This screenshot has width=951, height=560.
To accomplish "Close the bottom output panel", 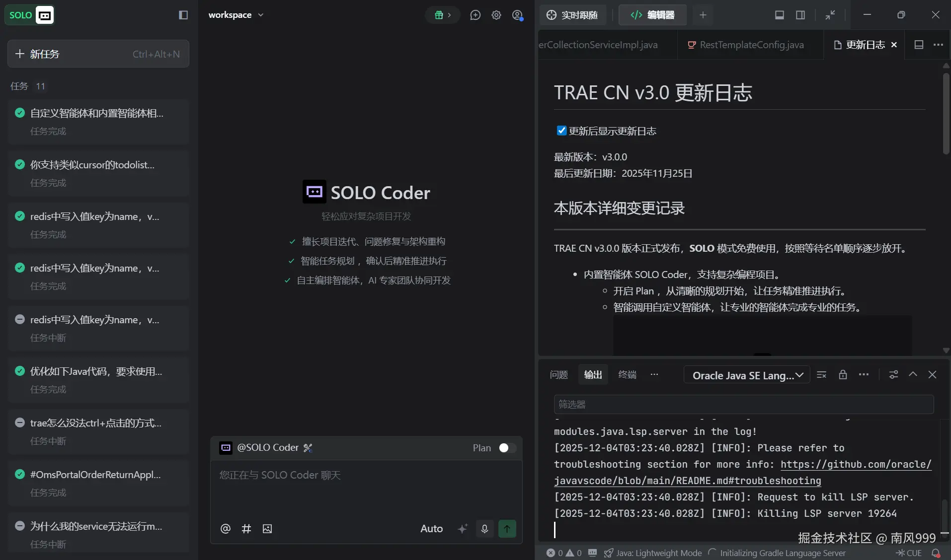I will pos(933,375).
